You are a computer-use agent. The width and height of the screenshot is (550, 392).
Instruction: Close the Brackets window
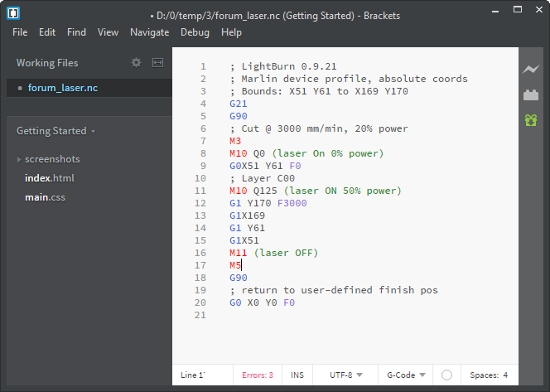(539, 10)
